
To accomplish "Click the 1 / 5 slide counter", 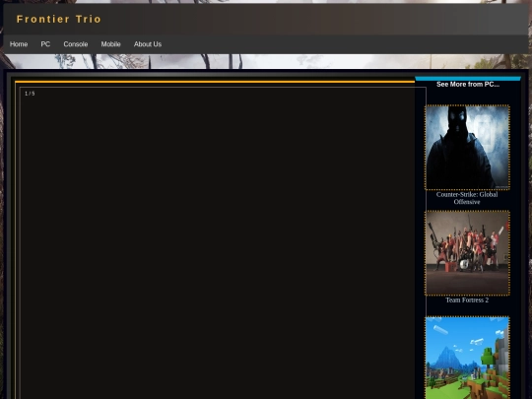I will [30, 94].
